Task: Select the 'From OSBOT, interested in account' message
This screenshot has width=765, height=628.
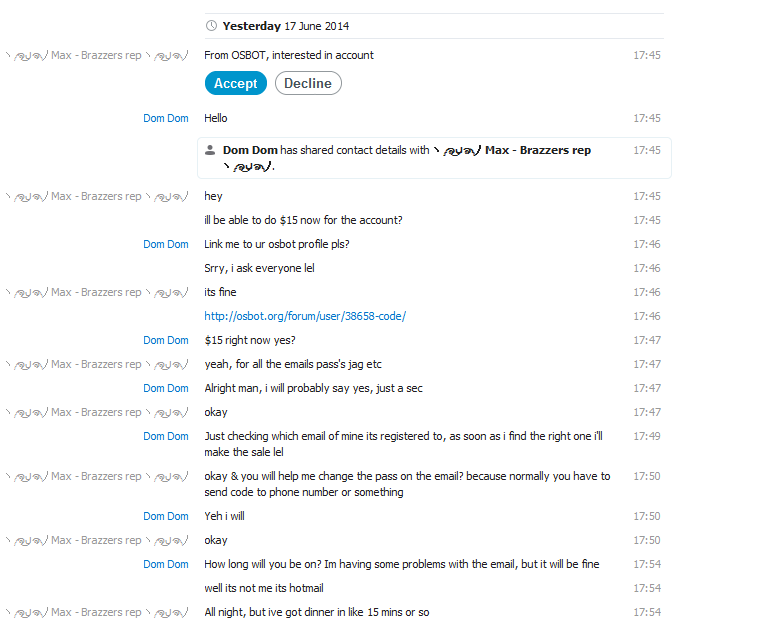Action: pyautogui.click(x=289, y=55)
